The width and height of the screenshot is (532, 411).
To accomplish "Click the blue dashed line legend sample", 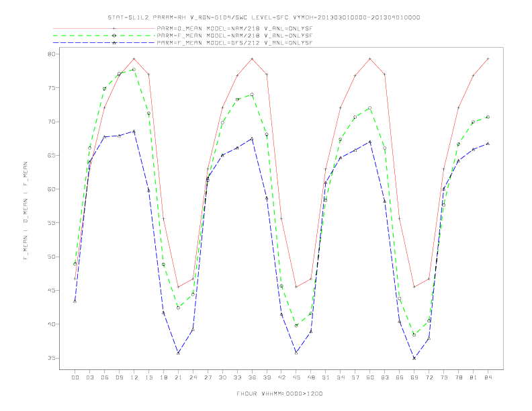I will tap(104, 43).
